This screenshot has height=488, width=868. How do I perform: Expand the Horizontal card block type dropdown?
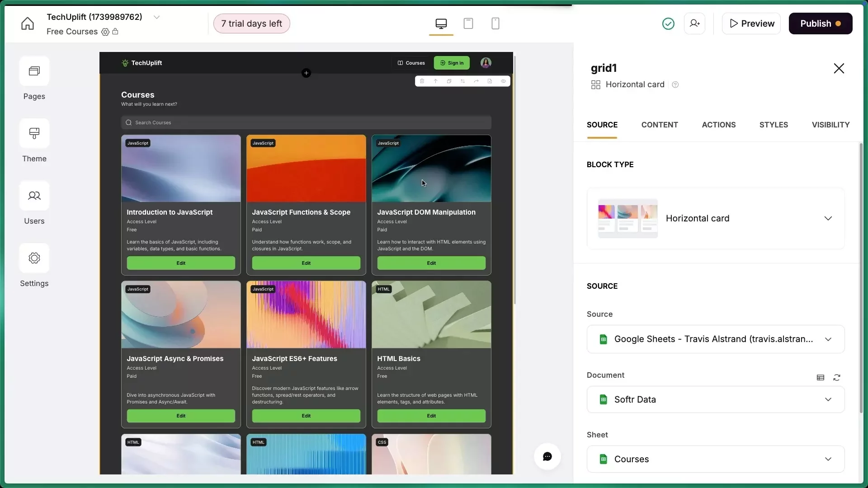point(828,218)
